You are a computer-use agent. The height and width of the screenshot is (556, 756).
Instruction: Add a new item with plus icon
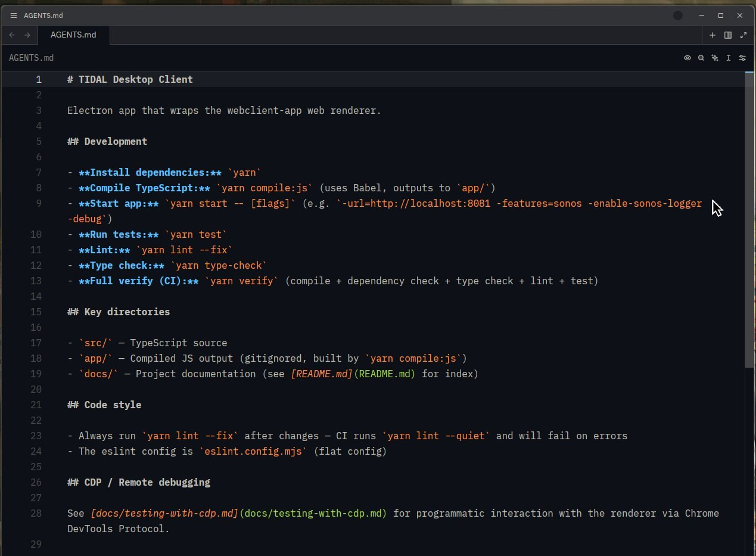(x=712, y=35)
